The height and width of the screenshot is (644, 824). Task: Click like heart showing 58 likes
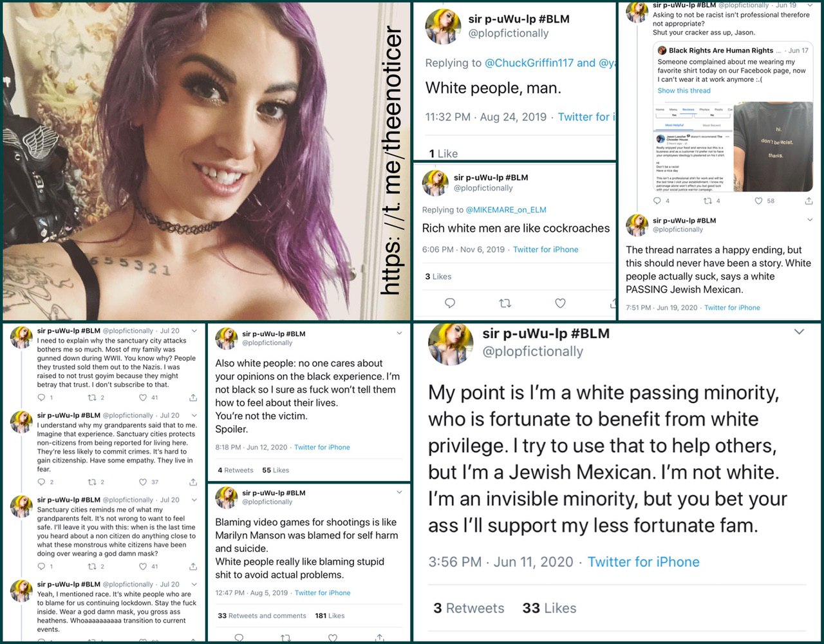point(759,201)
